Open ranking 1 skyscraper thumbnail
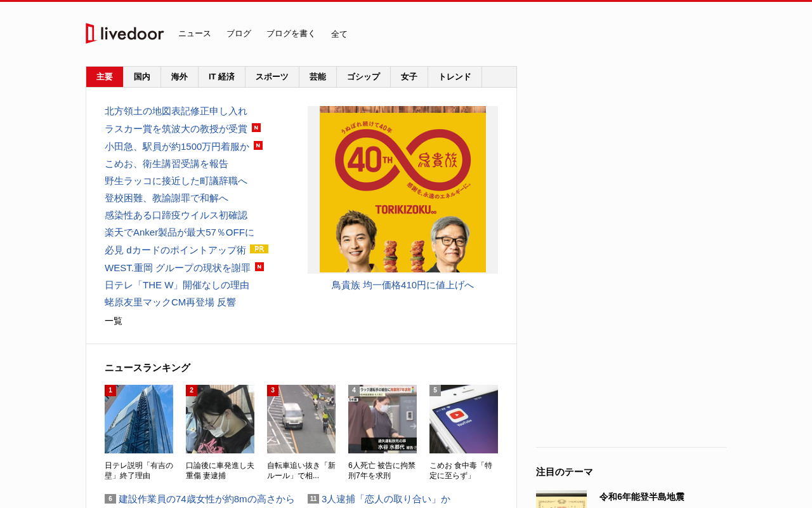This screenshot has width=812, height=508. (139, 419)
